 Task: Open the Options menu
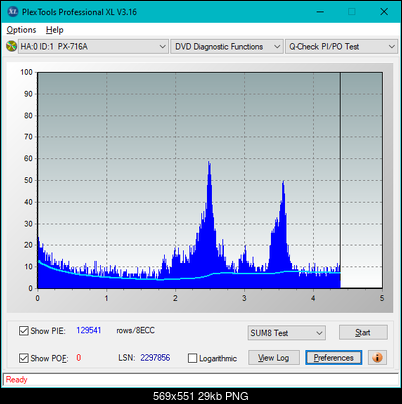click(x=21, y=30)
